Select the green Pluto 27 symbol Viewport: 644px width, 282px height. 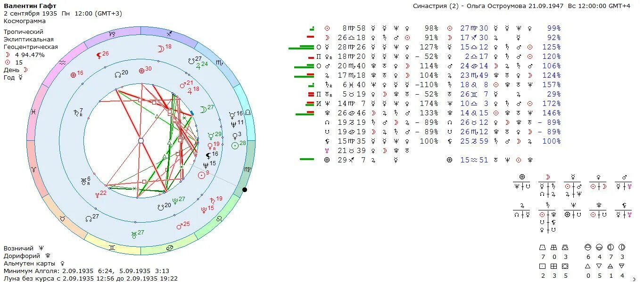[x=178, y=200]
